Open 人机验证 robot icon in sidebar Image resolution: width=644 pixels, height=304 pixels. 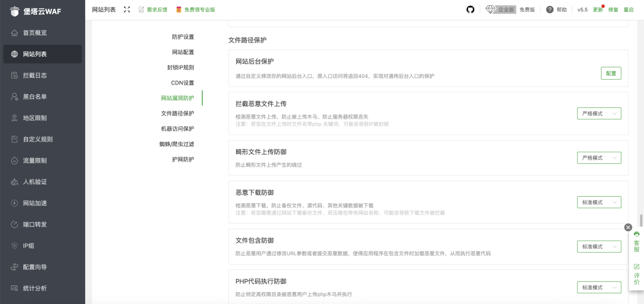(x=15, y=182)
